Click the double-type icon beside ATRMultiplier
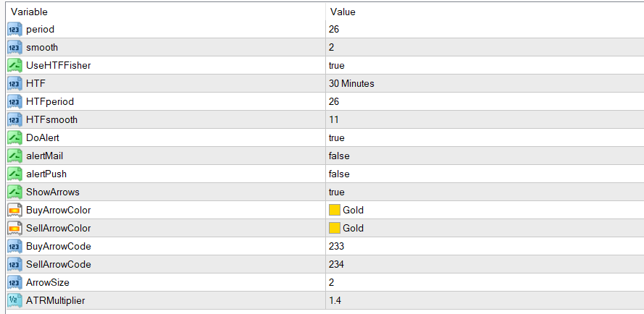This screenshot has height=314, width=644. coord(14,301)
